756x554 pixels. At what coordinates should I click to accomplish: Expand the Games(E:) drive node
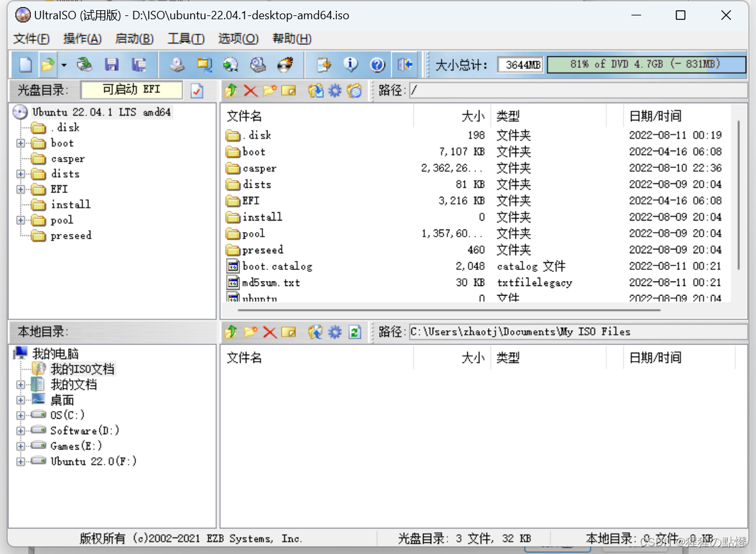coord(21,446)
